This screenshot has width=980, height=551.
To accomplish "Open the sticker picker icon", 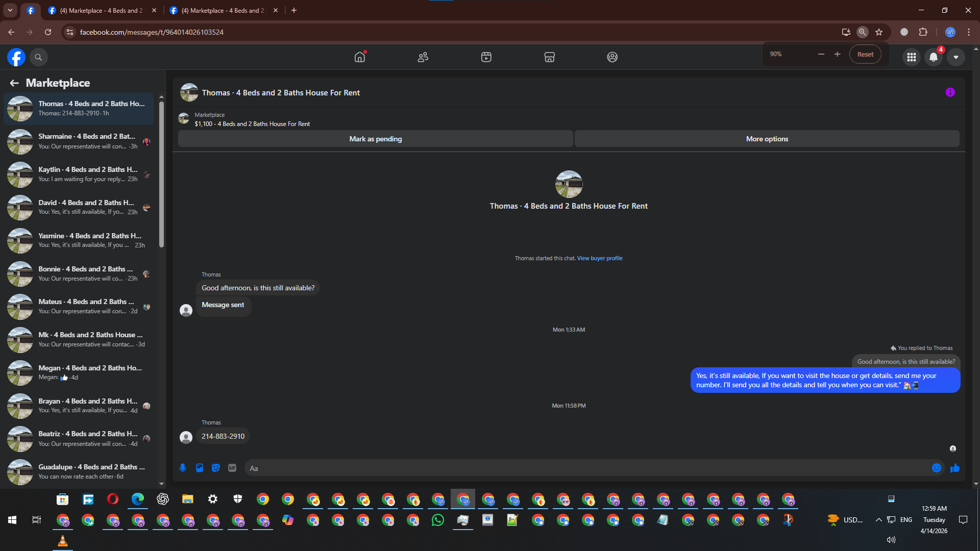I will 216,468.
